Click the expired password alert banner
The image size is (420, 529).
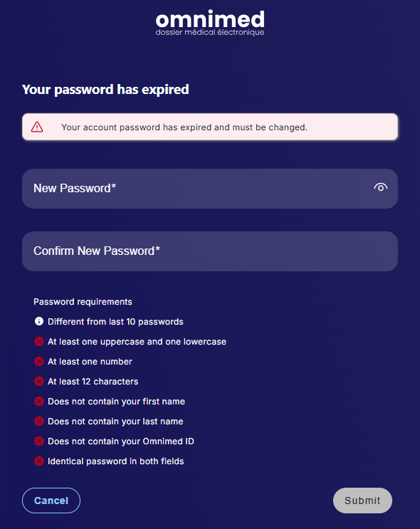210,127
